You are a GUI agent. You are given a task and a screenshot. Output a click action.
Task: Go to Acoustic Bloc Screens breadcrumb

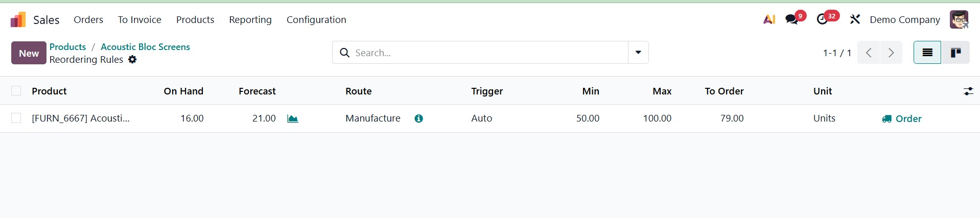(x=145, y=46)
